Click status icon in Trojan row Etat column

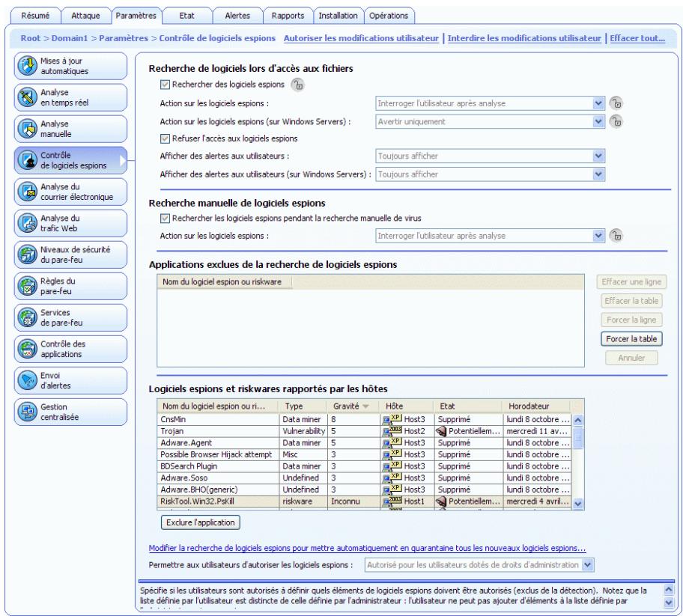pyautogui.click(x=441, y=431)
